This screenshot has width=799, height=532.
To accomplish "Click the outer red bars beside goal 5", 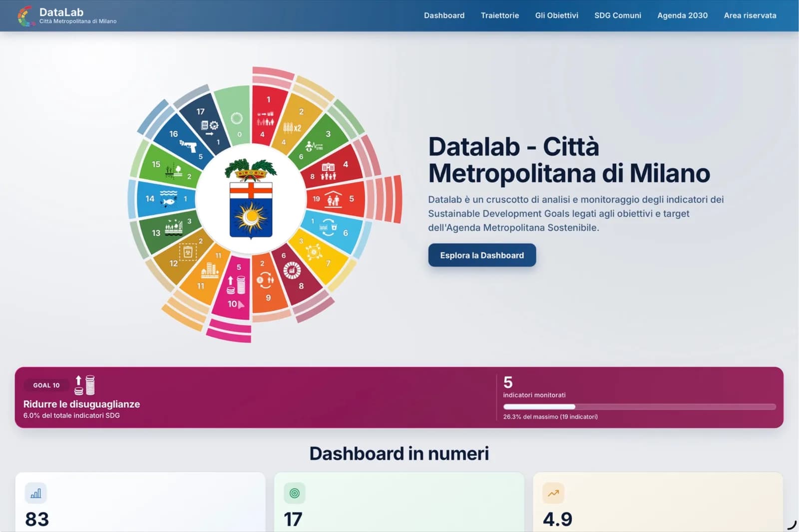I will (385, 199).
